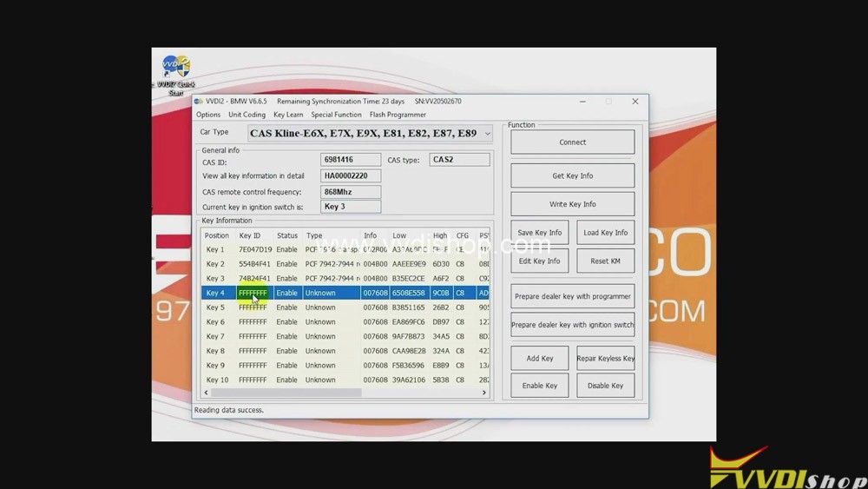This screenshot has height=489, width=868.
Task: Click the Connect button
Action: tap(572, 142)
